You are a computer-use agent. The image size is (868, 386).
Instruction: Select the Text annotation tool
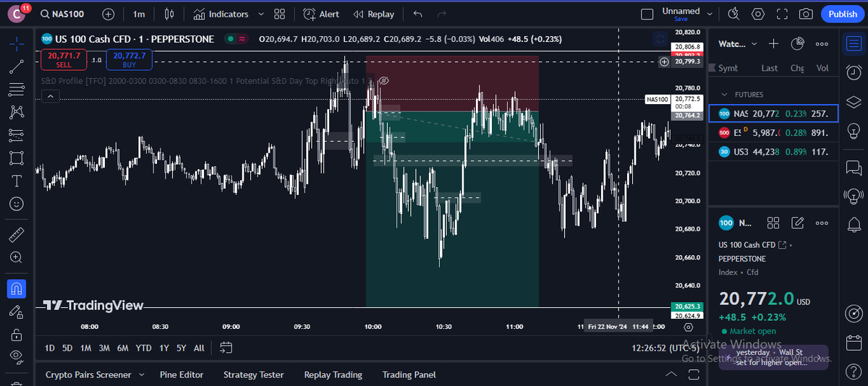tap(17, 181)
